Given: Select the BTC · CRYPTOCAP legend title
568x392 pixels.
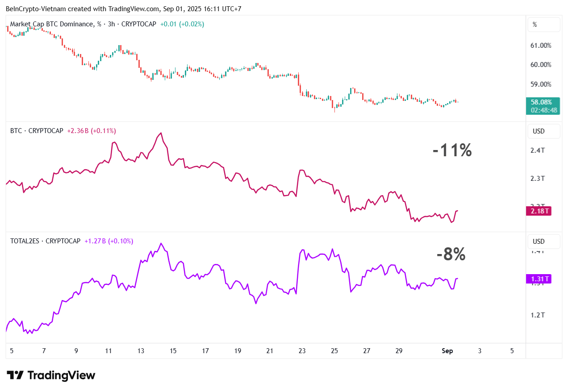Looking at the screenshot, I should pos(37,131).
